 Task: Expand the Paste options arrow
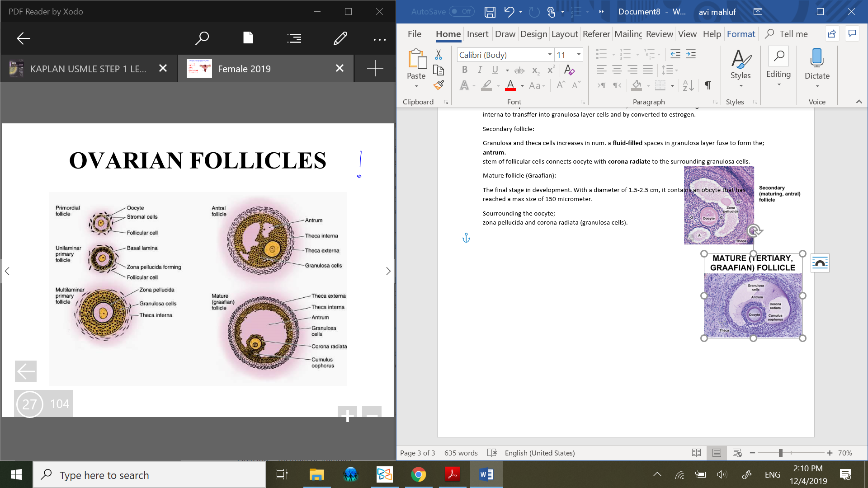pos(416,86)
